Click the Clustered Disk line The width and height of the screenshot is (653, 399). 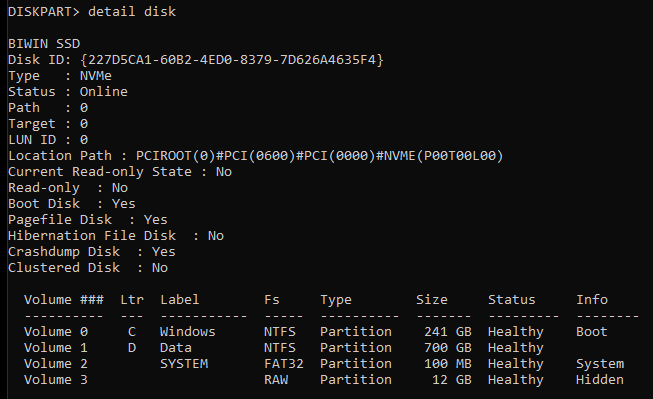[88, 268]
